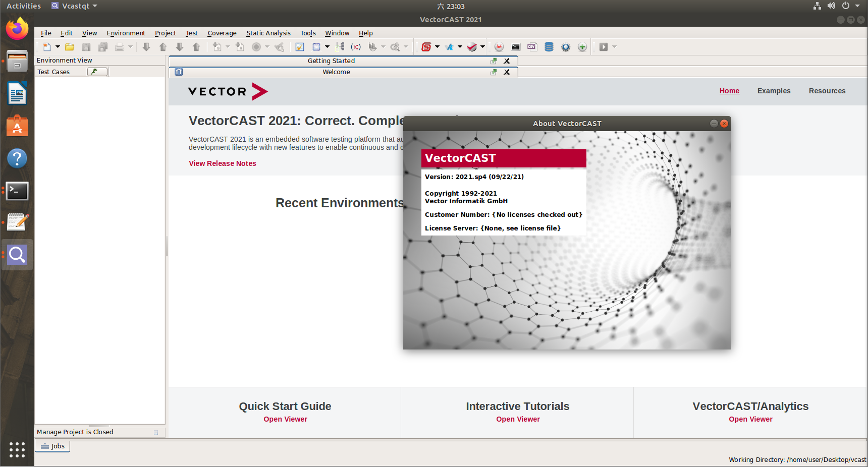Screen dimensions: 868x467
Task: Toggle the Manage Project is Closed indicator
Action: (156, 432)
